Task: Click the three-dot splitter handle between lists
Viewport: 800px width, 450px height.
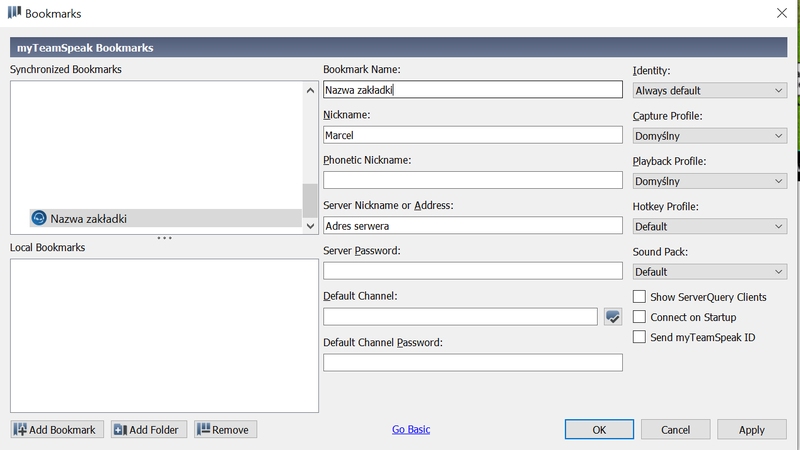Action: point(164,238)
